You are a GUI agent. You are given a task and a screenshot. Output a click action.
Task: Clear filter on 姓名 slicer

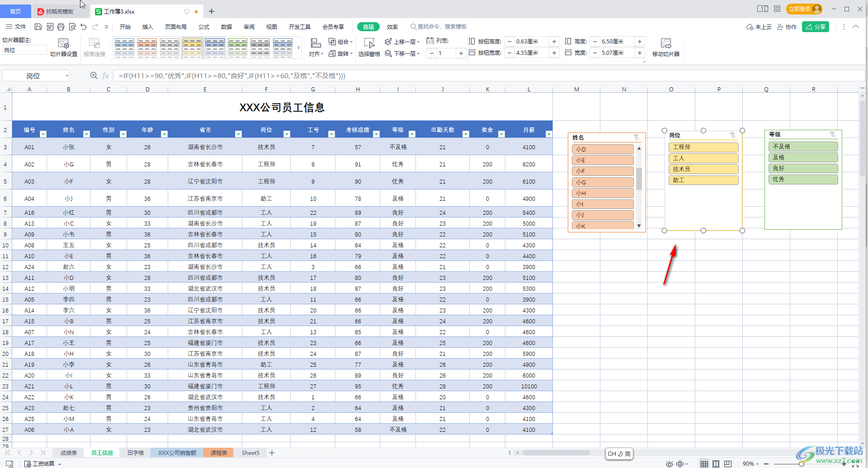tap(636, 137)
